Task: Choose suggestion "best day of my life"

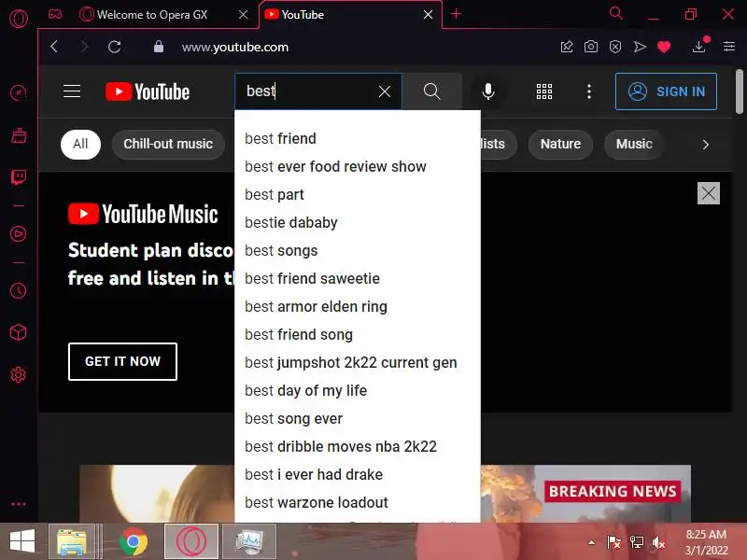Action: (358, 390)
